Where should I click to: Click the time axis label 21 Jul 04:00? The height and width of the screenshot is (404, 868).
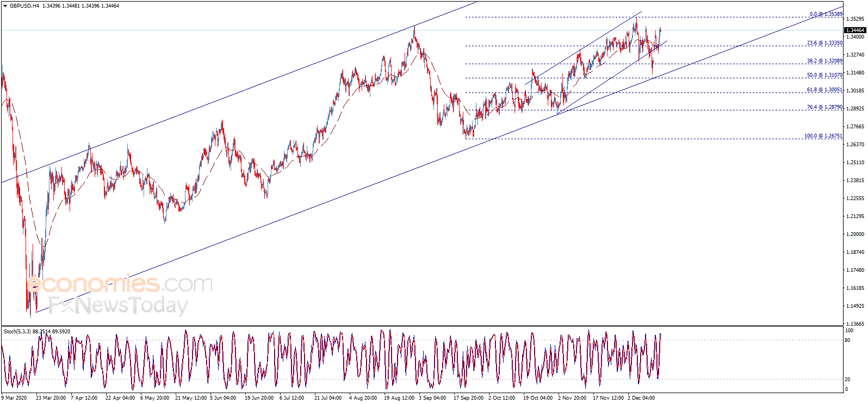pos(328,398)
